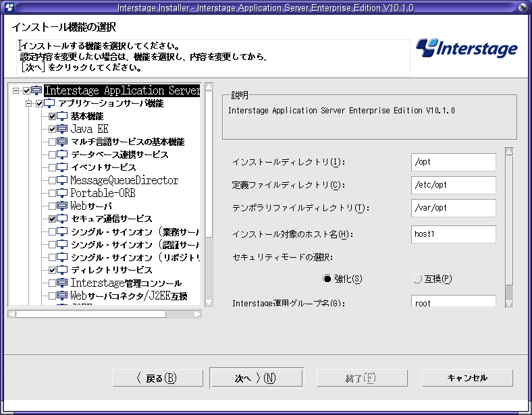This screenshot has width=532, height=415.
Task: Click the tree vertical scrollbar down arrow
Action: tap(209, 303)
